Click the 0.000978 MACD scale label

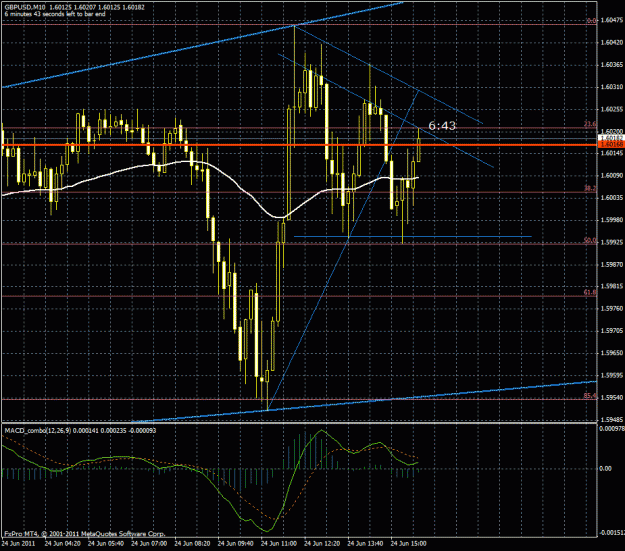pyautogui.click(x=612, y=429)
